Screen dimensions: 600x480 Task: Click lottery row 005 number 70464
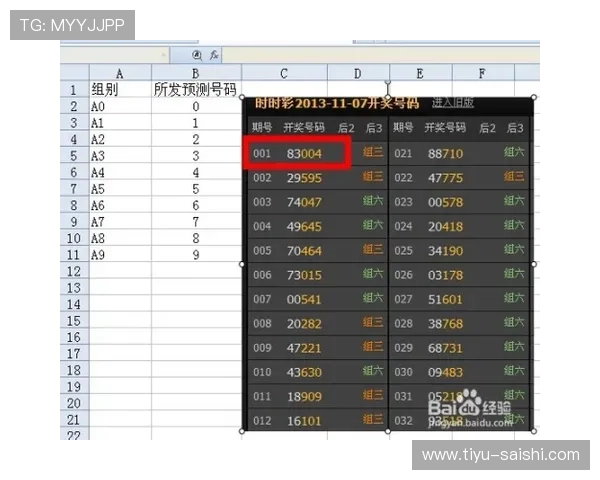(x=304, y=251)
